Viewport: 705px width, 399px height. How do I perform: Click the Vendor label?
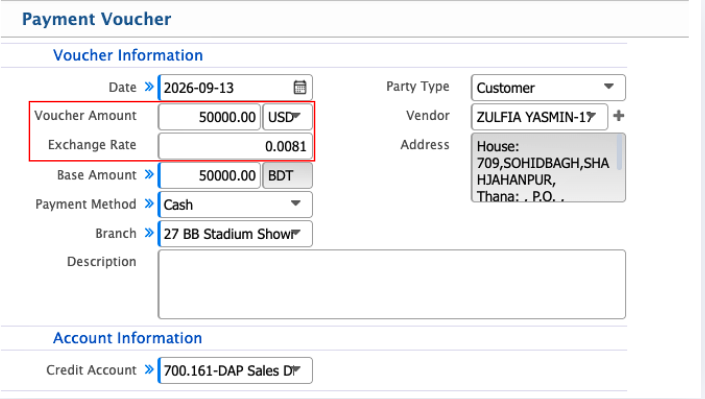tap(428, 116)
